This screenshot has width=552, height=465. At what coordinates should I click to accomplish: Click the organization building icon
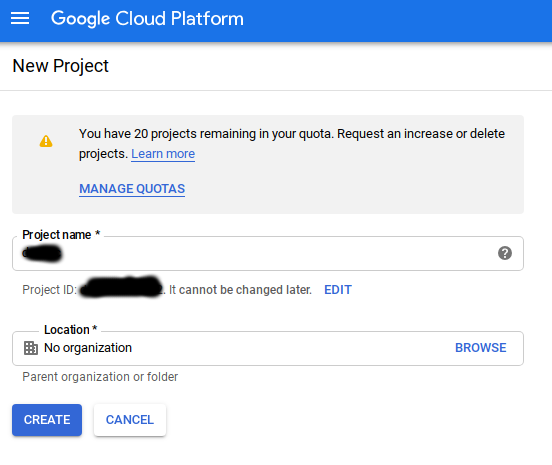[x=31, y=348]
